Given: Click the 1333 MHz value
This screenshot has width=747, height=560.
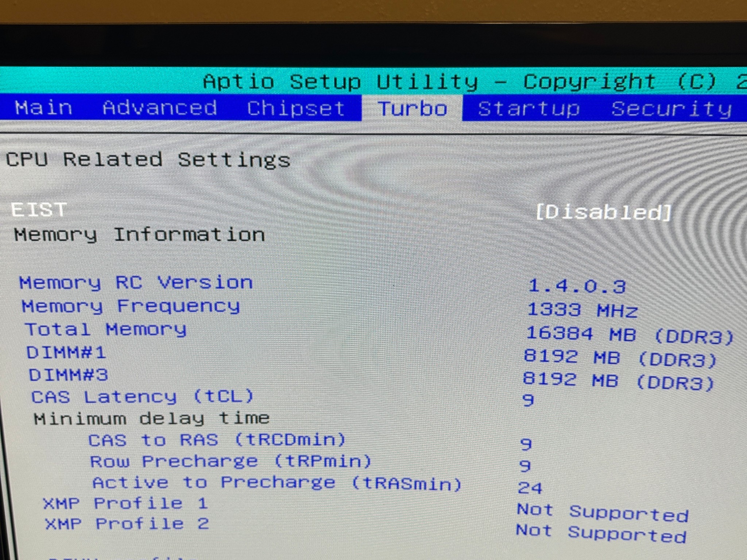Looking at the screenshot, I should tap(582, 310).
